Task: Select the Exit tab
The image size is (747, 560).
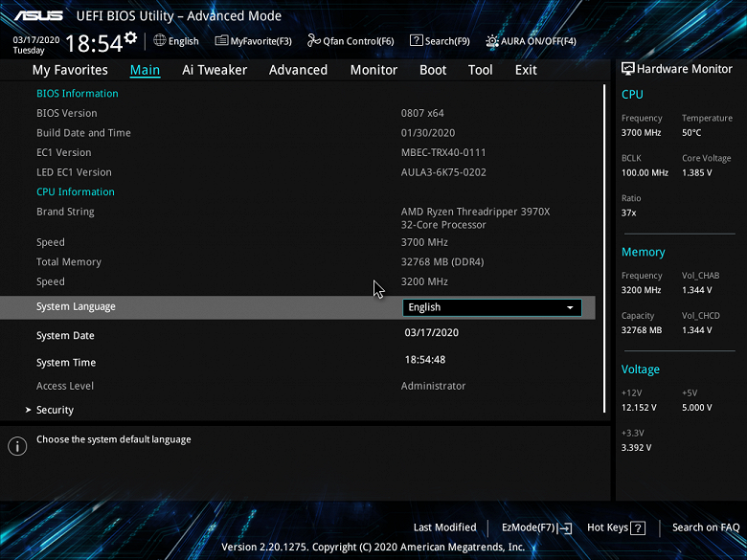Action: tap(526, 70)
